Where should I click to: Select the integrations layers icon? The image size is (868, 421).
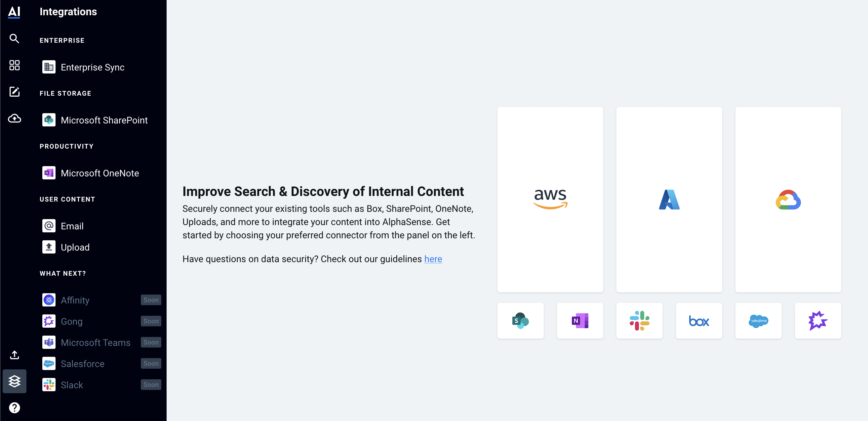click(15, 381)
